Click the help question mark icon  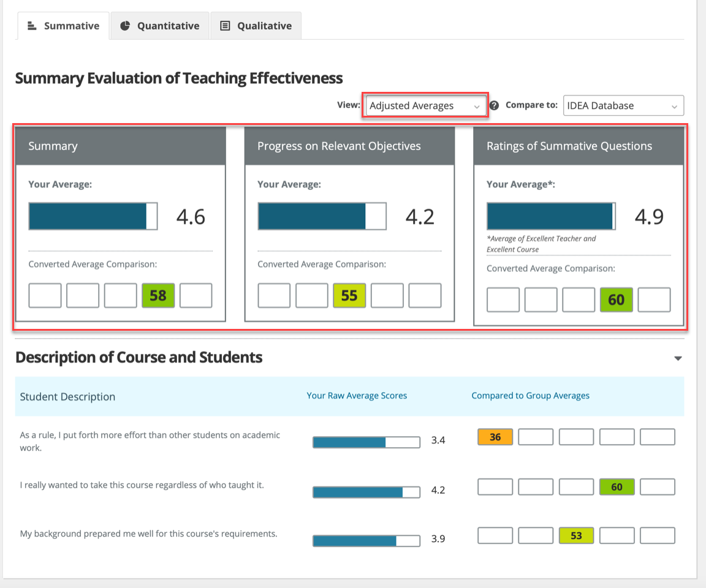tap(495, 105)
